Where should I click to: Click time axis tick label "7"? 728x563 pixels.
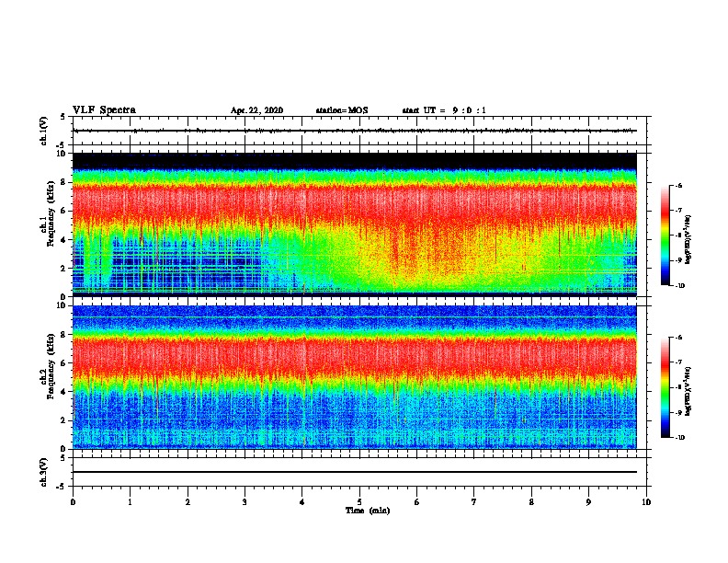pos(474,502)
